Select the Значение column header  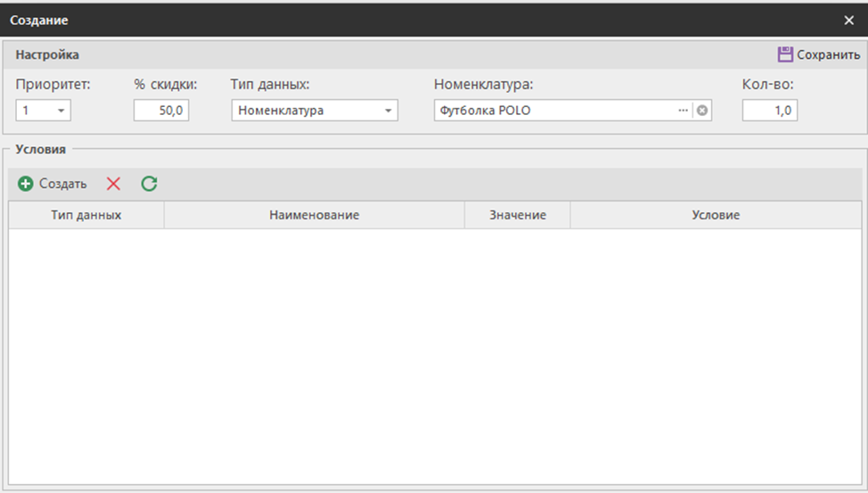(x=517, y=215)
